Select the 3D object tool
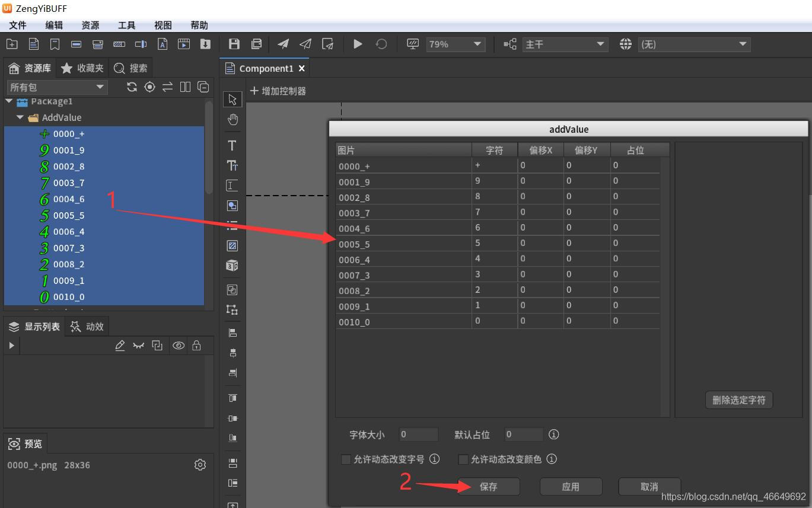The image size is (812, 508). pos(232,266)
